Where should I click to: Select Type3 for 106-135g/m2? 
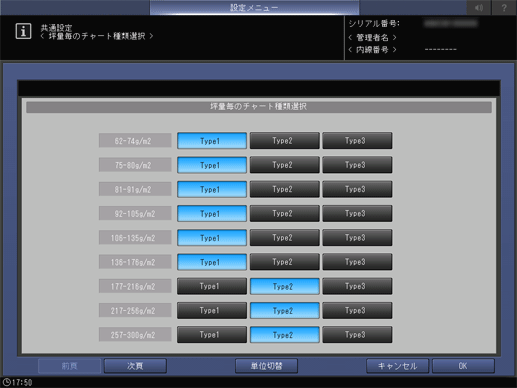[357, 238]
